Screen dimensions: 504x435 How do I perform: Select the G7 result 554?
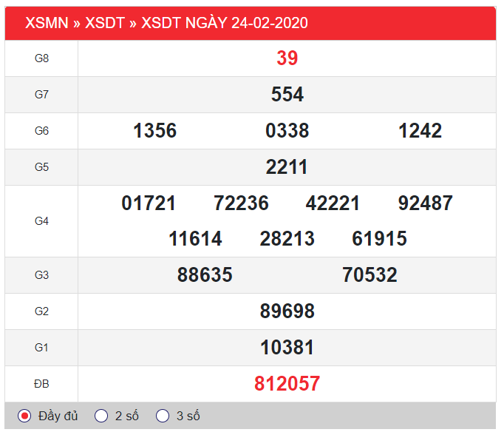[287, 95]
